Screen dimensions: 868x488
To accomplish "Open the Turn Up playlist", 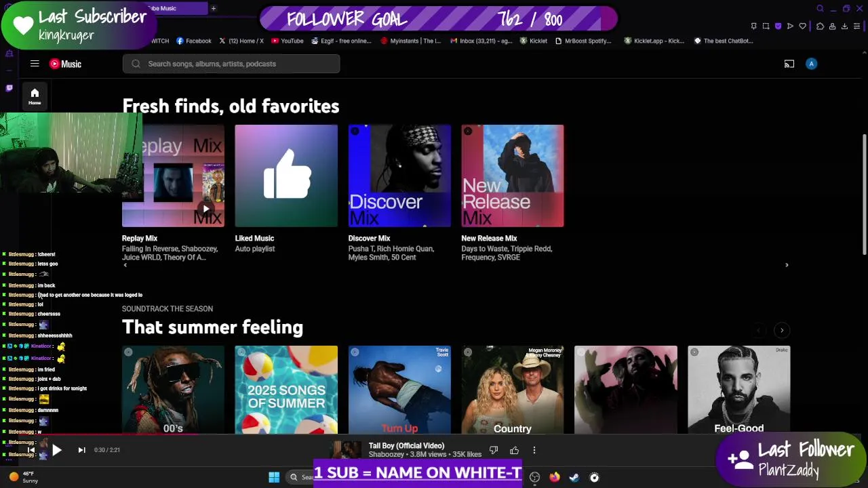I will coord(399,390).
